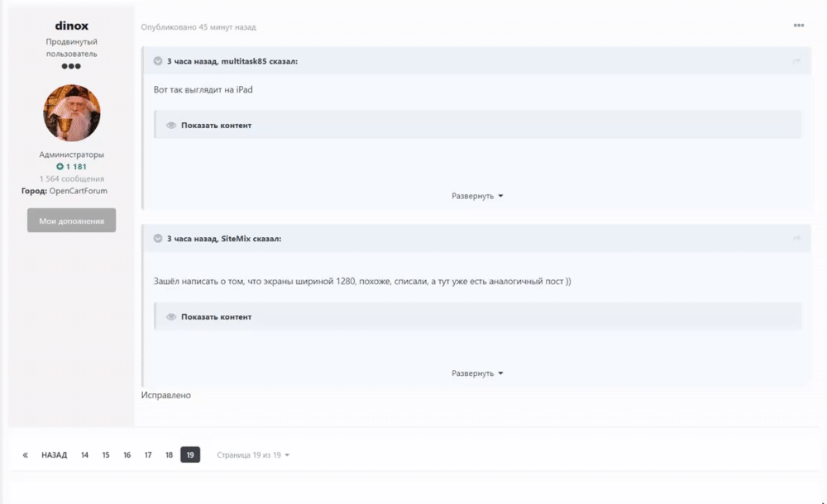Click the reply arrow on multitask85's quote
This screenshot has height=504, width=827.
pos(796,60)
